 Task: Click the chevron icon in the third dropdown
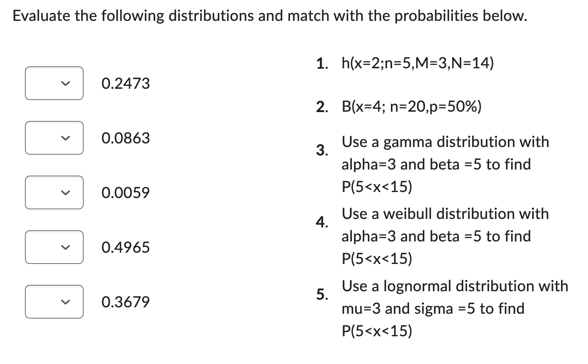click(66, 192)
